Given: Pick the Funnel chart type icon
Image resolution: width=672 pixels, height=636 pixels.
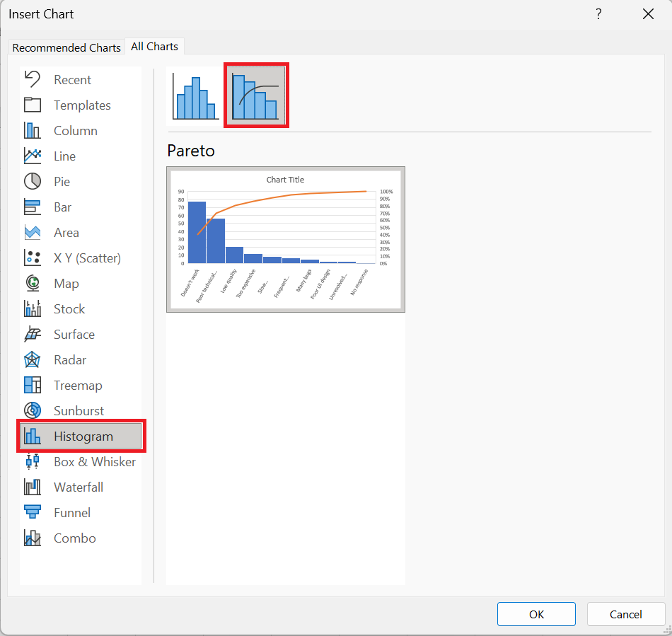Looking at the screenshot, I should (x=33, y=512).
